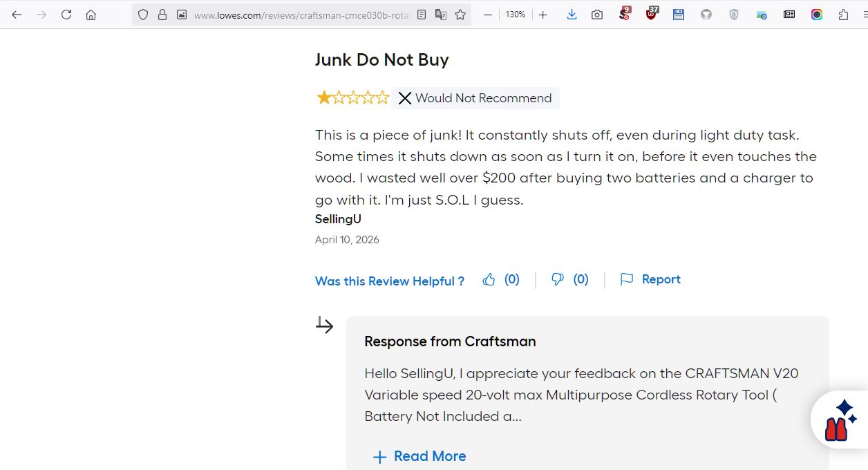The width and height of the screenshot is (868, 470).
Task: Zoom in with the plus button
Action: pos(543,15)
